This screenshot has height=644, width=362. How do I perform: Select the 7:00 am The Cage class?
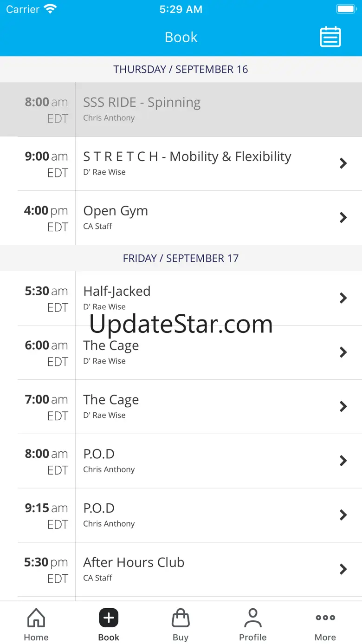pyautogui.click(x=186, y=407)
